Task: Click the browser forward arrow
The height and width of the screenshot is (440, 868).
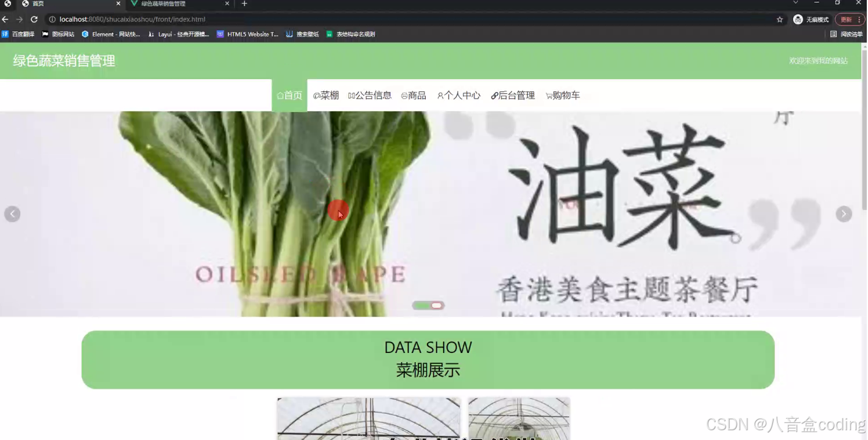Action: click(x=19, y=19)
